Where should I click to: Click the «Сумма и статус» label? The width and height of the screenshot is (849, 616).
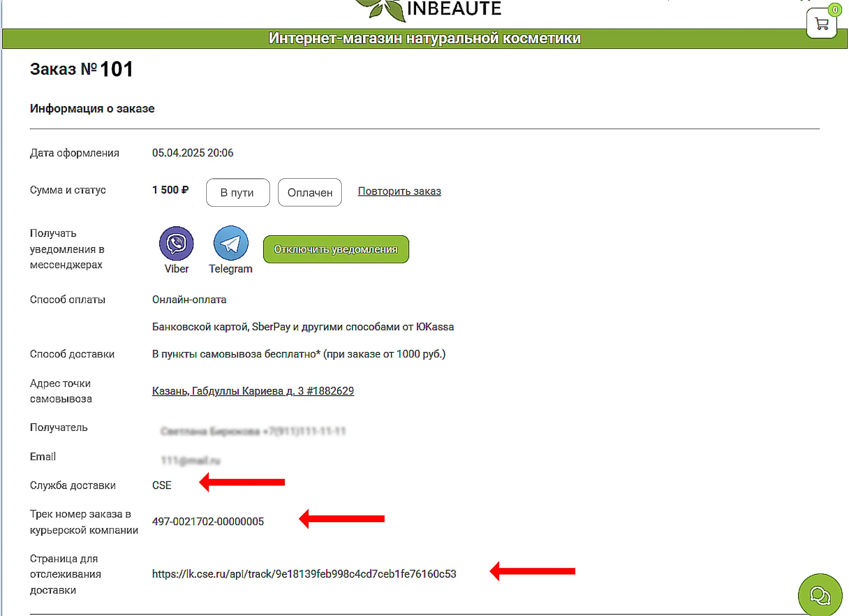tap(68, 190)
